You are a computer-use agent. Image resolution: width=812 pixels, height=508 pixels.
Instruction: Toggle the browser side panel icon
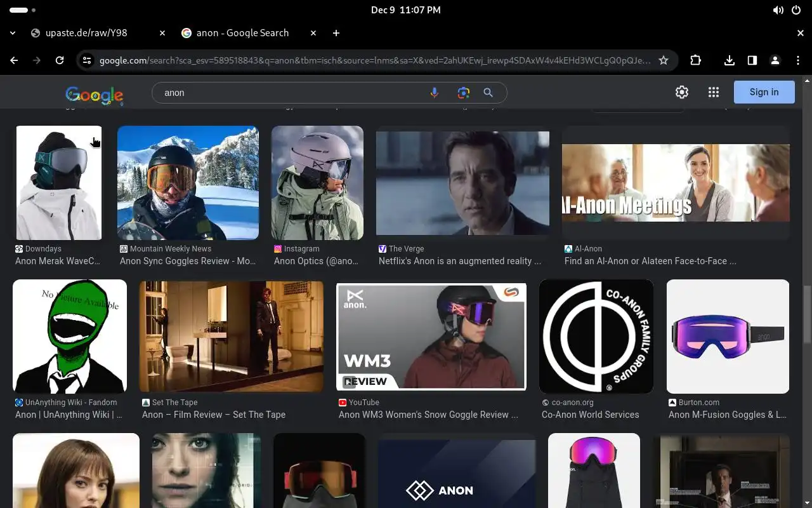(752, 60)
